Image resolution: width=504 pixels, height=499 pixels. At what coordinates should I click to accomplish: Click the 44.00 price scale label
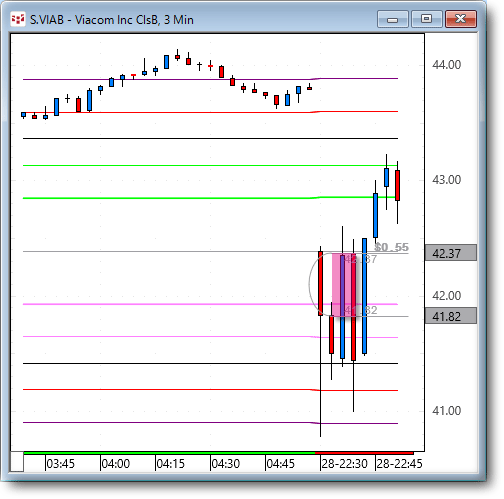[x=447, y=64]
